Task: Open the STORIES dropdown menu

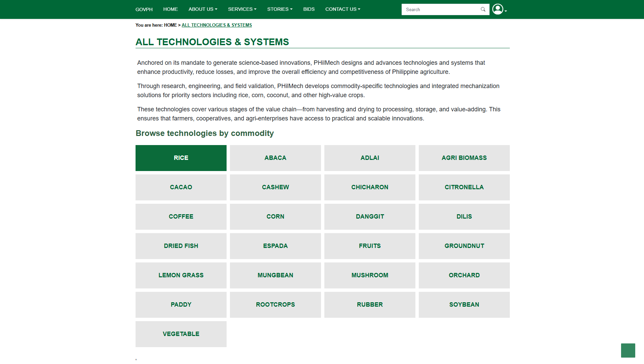Action: tap(280, 9)
